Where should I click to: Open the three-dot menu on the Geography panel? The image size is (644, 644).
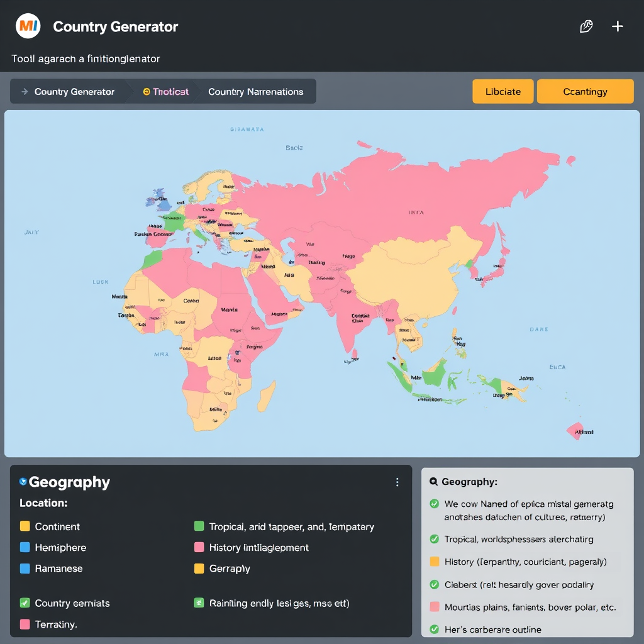397,482
